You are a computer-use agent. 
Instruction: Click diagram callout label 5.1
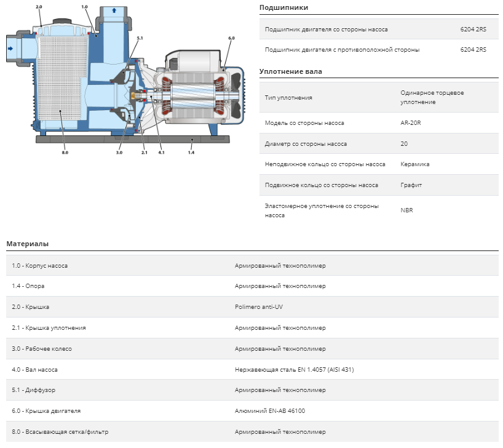(x=140, y=38)
